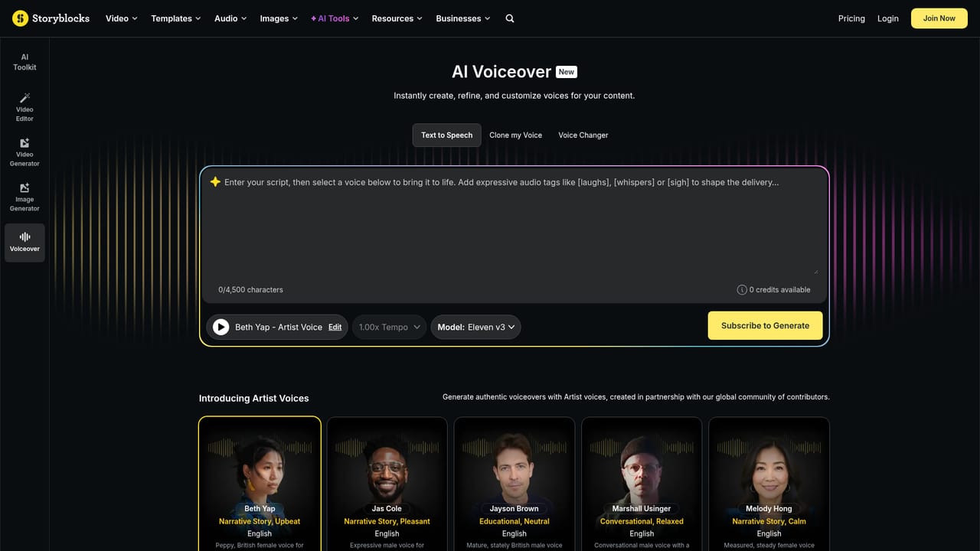Select the Marshall Usinger voice card
This screenshot has height=551, width=980.
(x=642, y=484)
